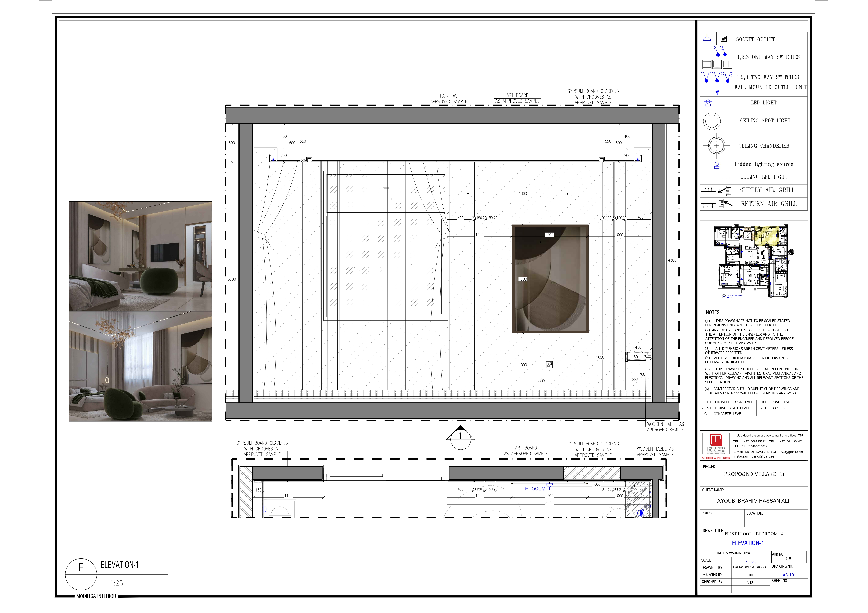The image size is (868, 613).
Task: Click the bottom bedroom render with chandelier
Action: tap(140, 366)
